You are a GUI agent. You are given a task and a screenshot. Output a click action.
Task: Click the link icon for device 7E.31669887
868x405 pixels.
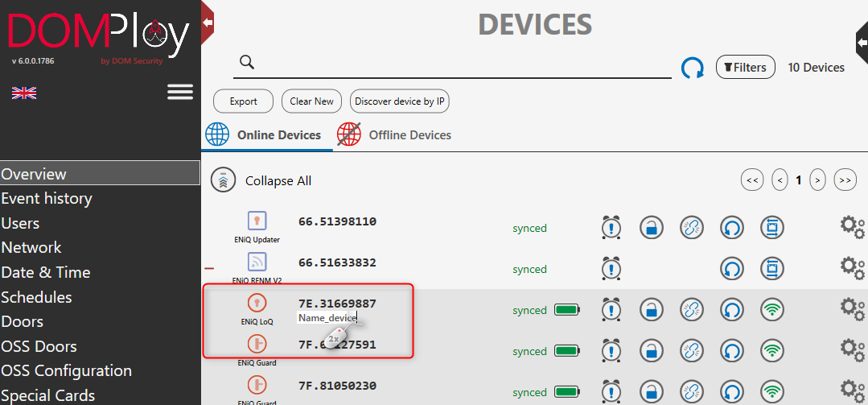click(691, 310)
